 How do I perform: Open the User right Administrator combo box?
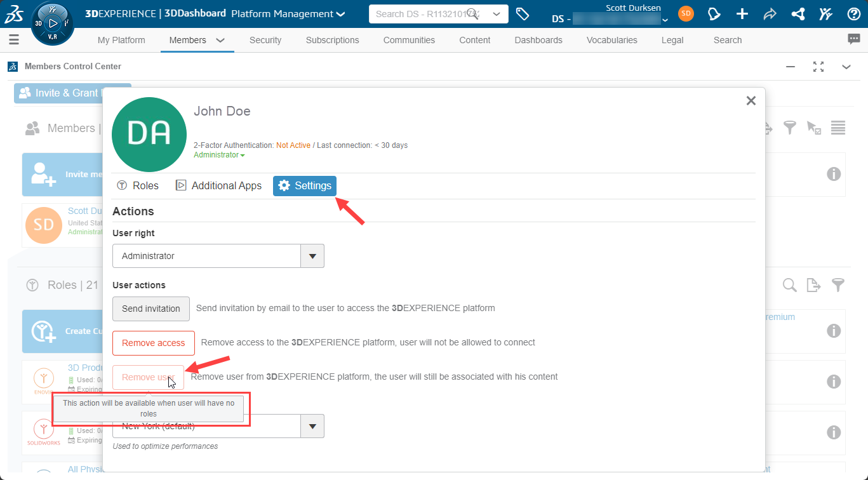click(218, 256)
